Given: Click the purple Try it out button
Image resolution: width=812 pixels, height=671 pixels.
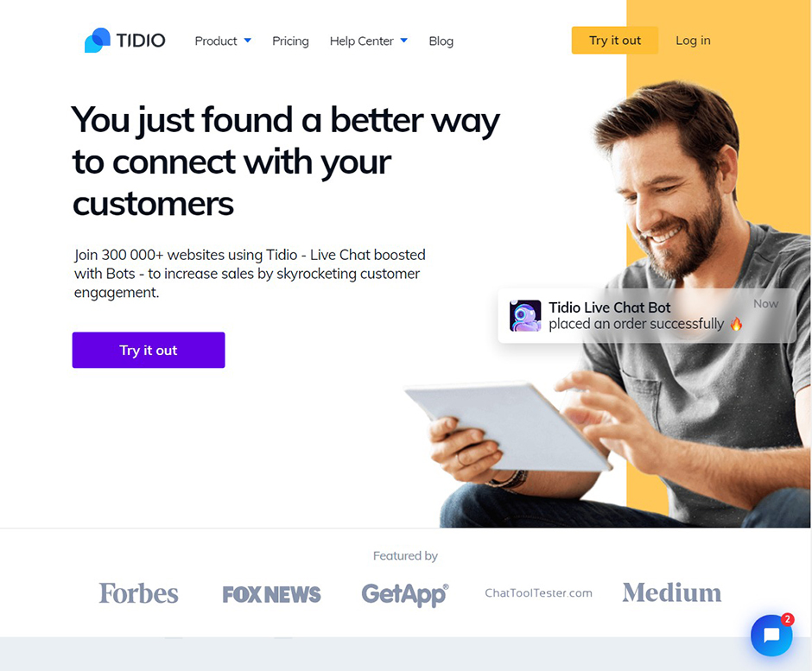Looking at the screenshot, I should pos(149,350).
